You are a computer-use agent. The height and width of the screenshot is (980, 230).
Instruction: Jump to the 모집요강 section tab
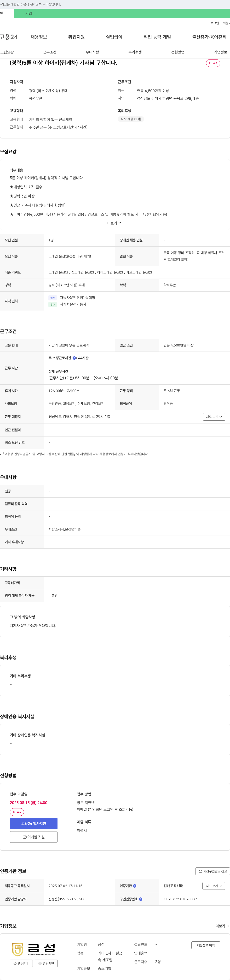click(x=7, y=52)
